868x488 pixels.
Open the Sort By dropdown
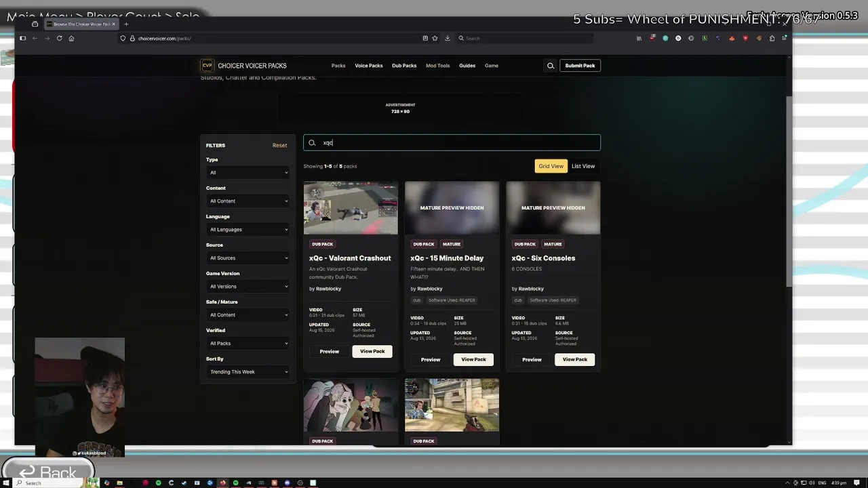[248, 372]
